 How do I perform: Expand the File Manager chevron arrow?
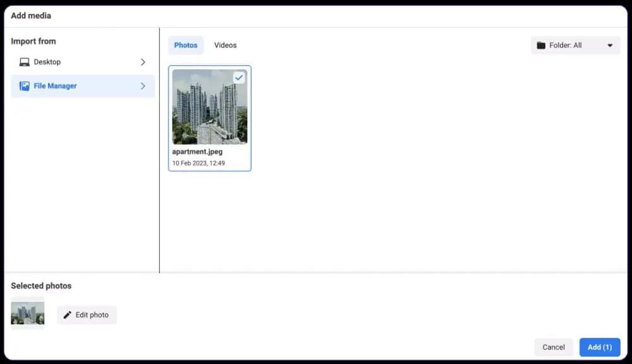click(x=143, y=86)
